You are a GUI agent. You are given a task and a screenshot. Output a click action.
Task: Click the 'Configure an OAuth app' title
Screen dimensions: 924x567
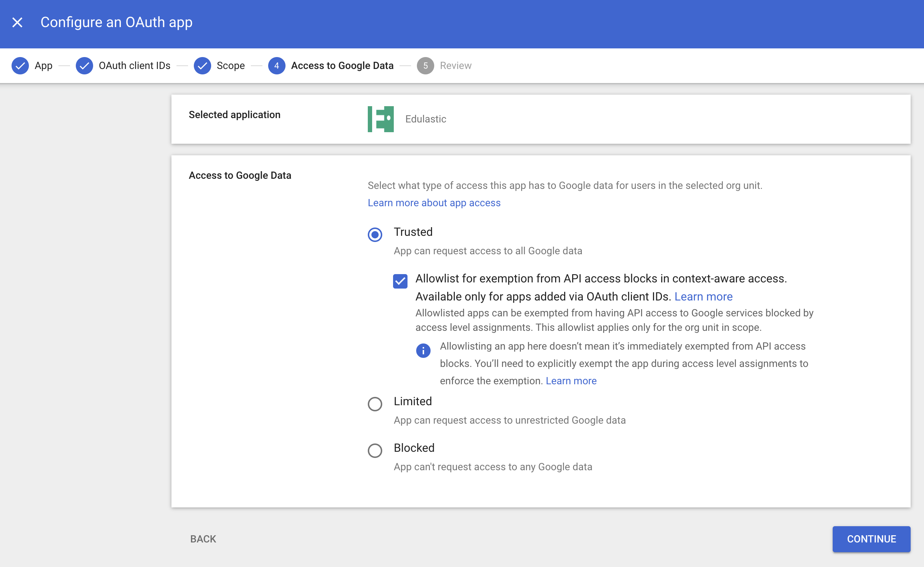tap(117, 22)
